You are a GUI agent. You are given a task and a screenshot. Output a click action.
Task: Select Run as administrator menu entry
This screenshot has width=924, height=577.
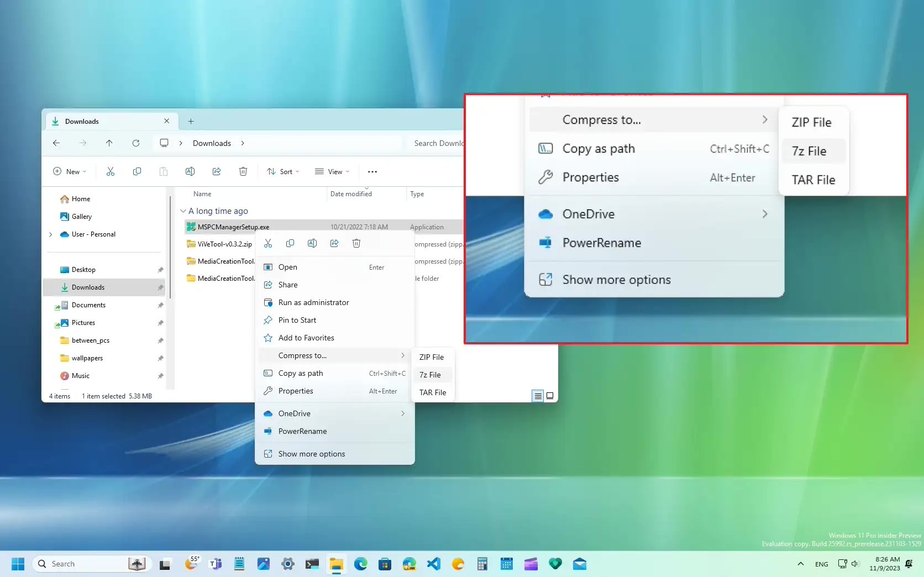click(x=313, y=302)
